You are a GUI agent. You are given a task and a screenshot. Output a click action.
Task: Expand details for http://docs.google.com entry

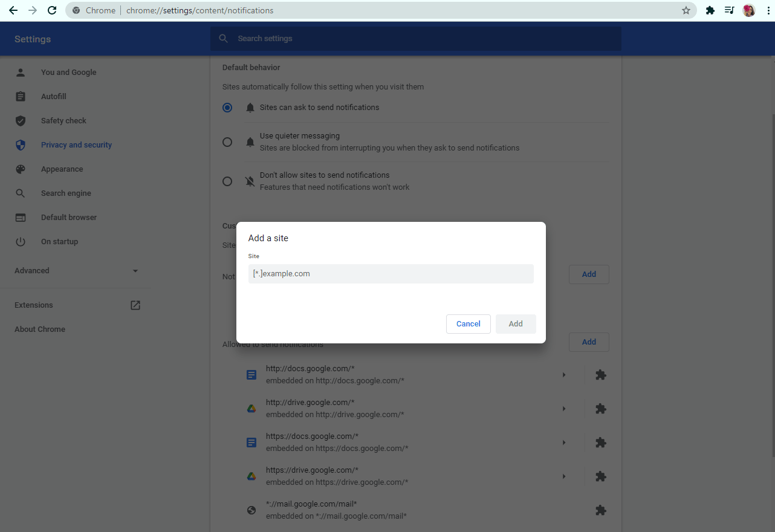563,375
